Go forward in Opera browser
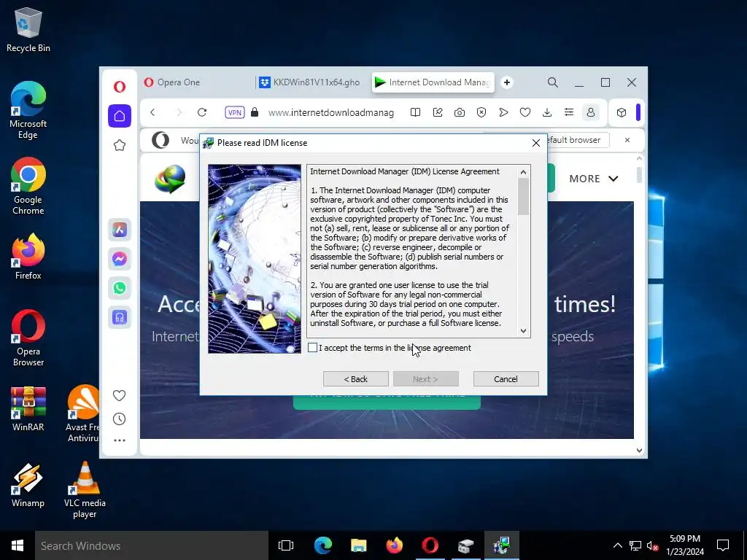Viewport: 747px width, 560px height. pyautogui.click(x=179, y=112)
